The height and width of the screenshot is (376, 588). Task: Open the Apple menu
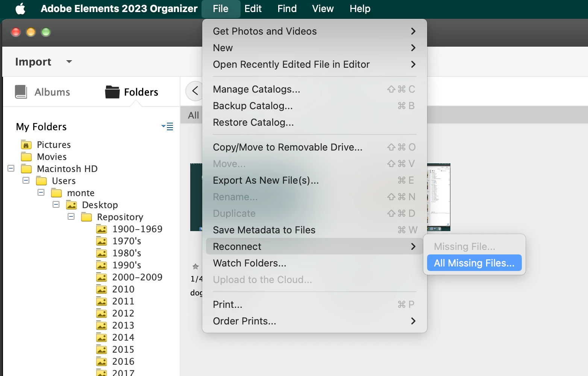pyautogui.click(x=21, y=8)
